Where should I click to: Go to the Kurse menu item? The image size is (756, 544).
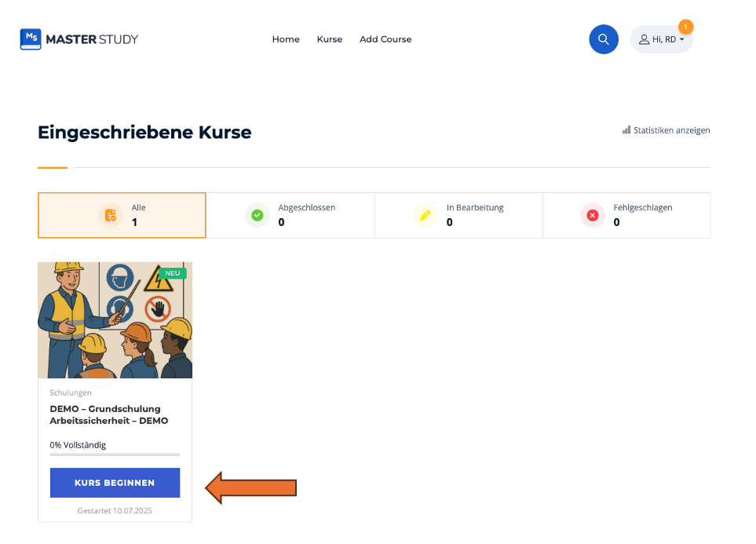(x=330, y=39)
